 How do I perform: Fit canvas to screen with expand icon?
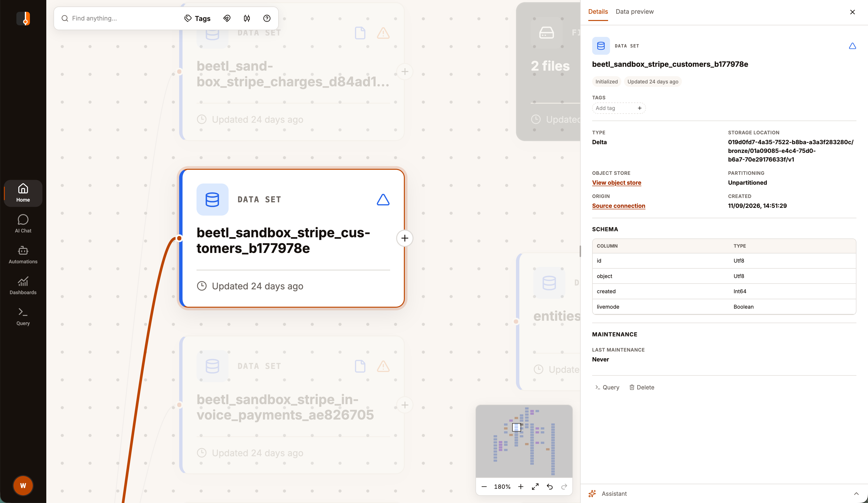pyautogui.click(x=535, y=486)
